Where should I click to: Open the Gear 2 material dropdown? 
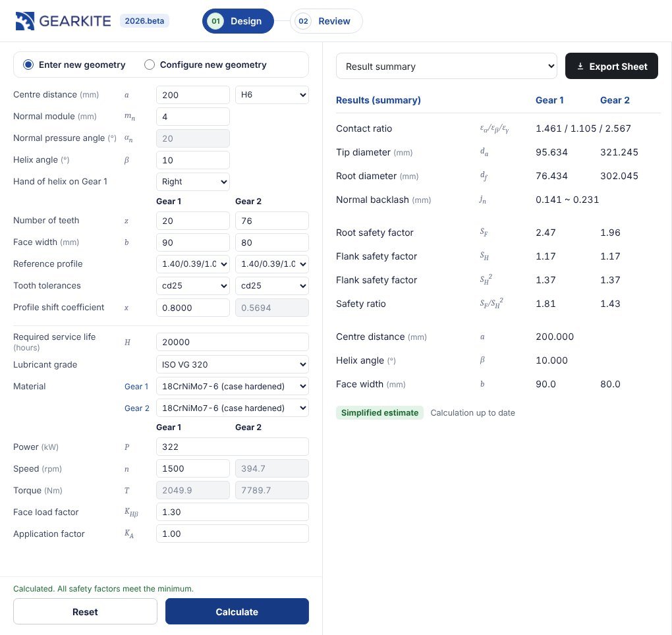click(233, 408)
